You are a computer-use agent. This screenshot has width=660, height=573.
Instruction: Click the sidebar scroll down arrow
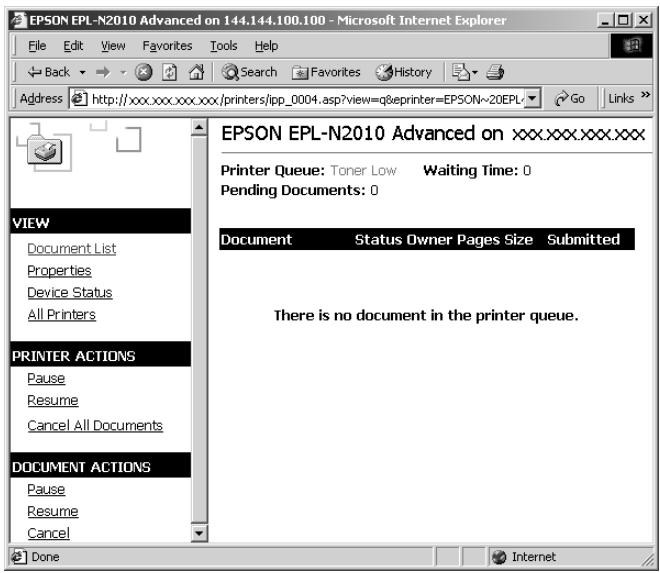[199, 534]
